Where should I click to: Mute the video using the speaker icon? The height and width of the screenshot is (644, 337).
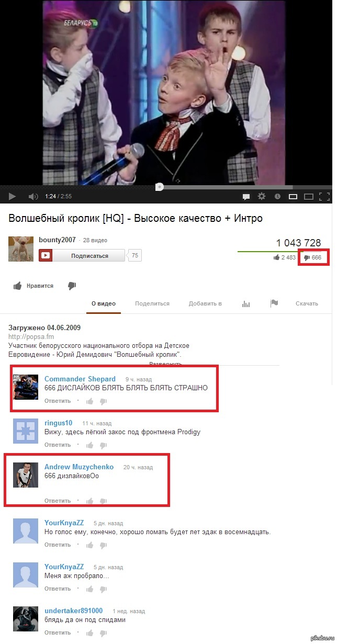coord(33,197)
